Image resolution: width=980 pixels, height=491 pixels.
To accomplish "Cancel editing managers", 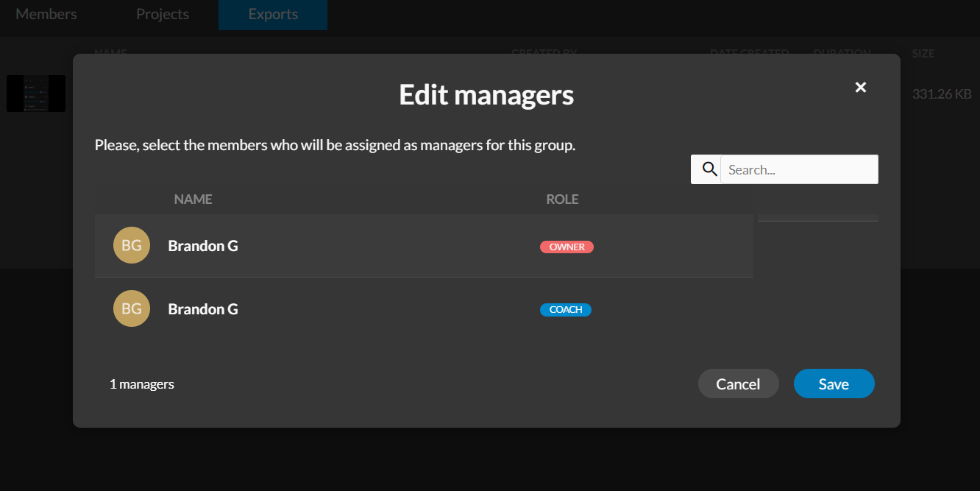I will [738, 384].
